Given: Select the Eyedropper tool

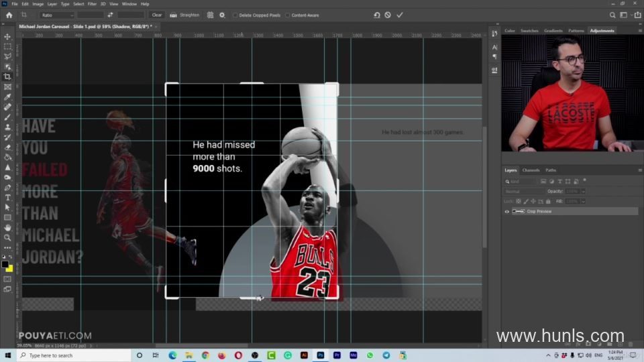Looking at the screenshot, I should pos(7,97).
